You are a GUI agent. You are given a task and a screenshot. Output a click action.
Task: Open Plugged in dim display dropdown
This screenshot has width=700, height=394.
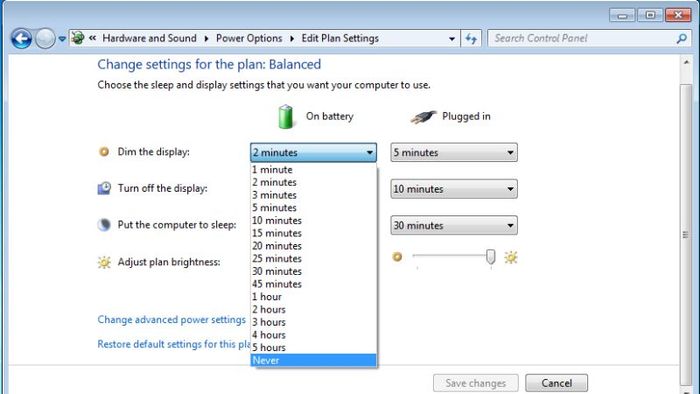[454, 153]
